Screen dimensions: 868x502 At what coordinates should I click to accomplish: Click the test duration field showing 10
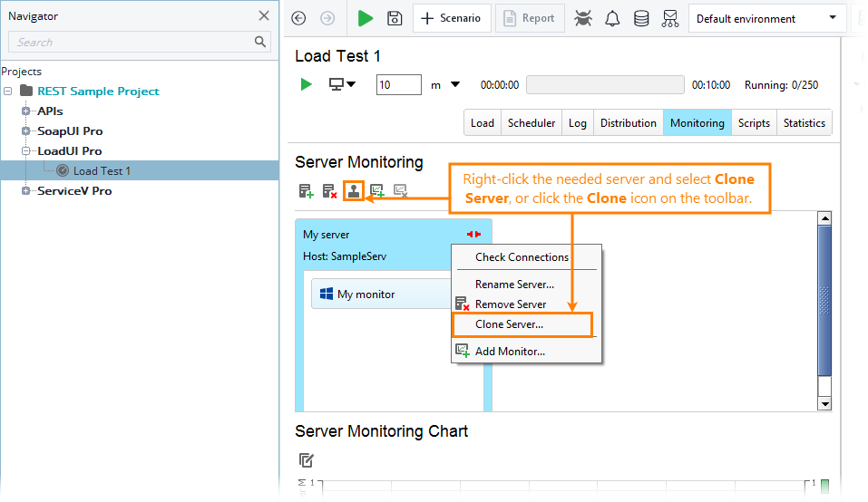[398, 84]
